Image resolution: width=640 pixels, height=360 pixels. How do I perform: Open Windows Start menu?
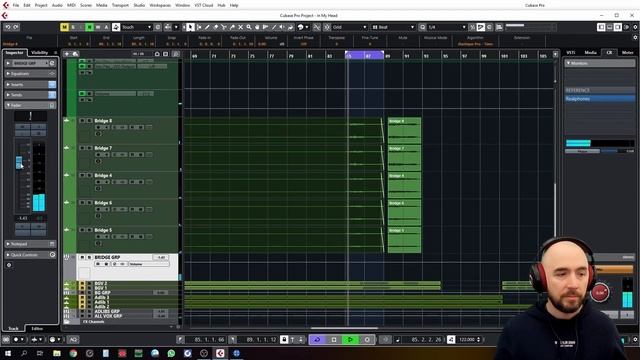coord(8,353)
